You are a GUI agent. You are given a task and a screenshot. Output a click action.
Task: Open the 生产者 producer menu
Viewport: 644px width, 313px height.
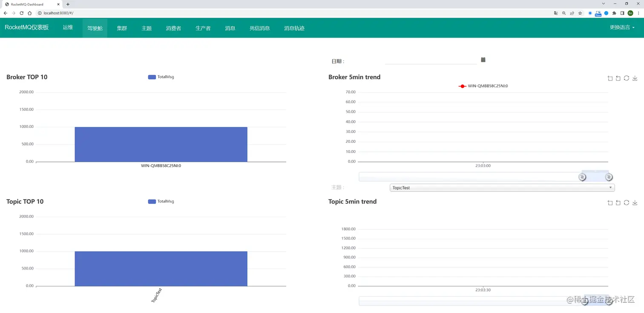[x=203, y=28]
